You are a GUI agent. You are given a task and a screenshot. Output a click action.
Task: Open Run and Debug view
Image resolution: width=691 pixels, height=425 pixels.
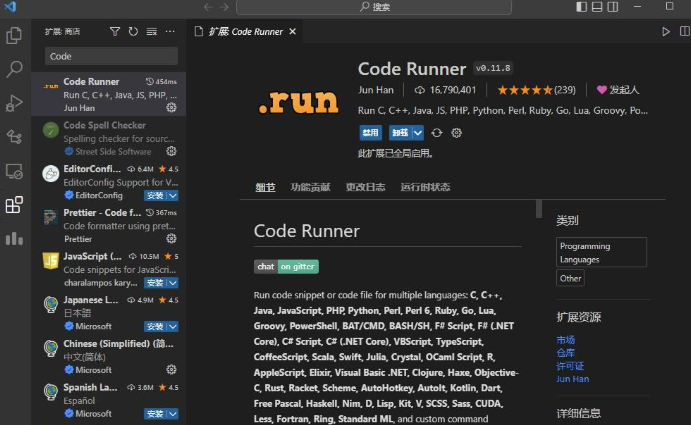point(14,103)
